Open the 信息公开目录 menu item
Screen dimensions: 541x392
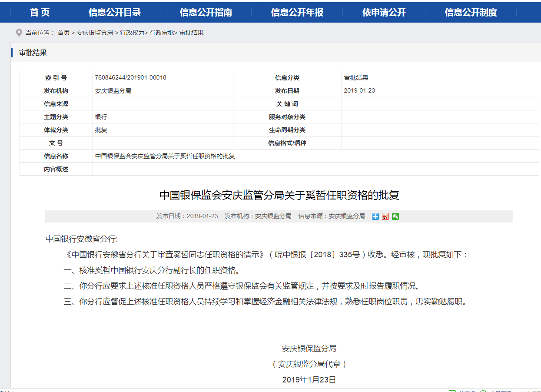coord(115,12)
